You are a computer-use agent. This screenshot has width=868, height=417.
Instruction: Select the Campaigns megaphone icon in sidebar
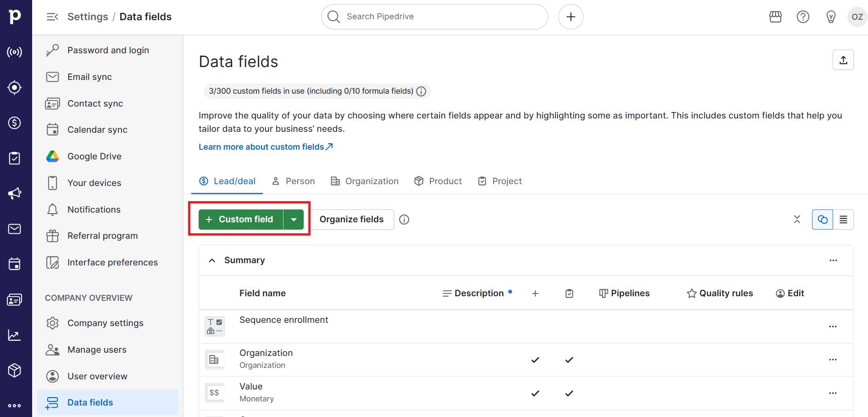[14, 193]
